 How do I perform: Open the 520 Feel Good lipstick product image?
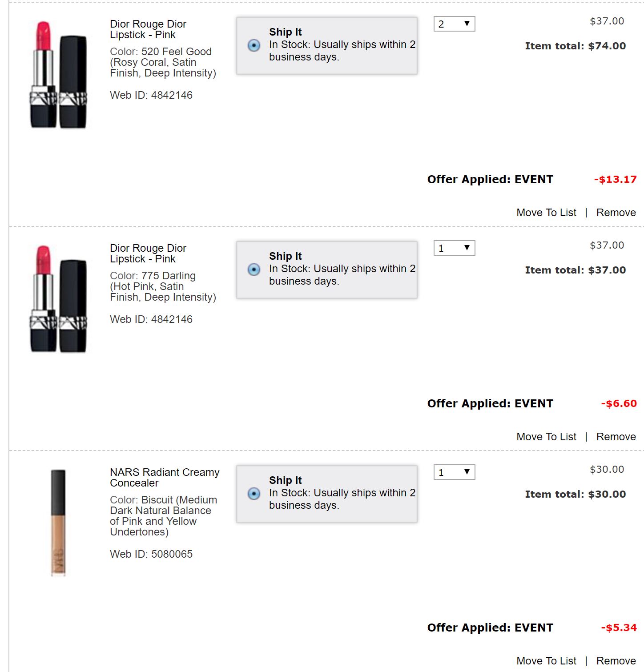coord(58,75)
